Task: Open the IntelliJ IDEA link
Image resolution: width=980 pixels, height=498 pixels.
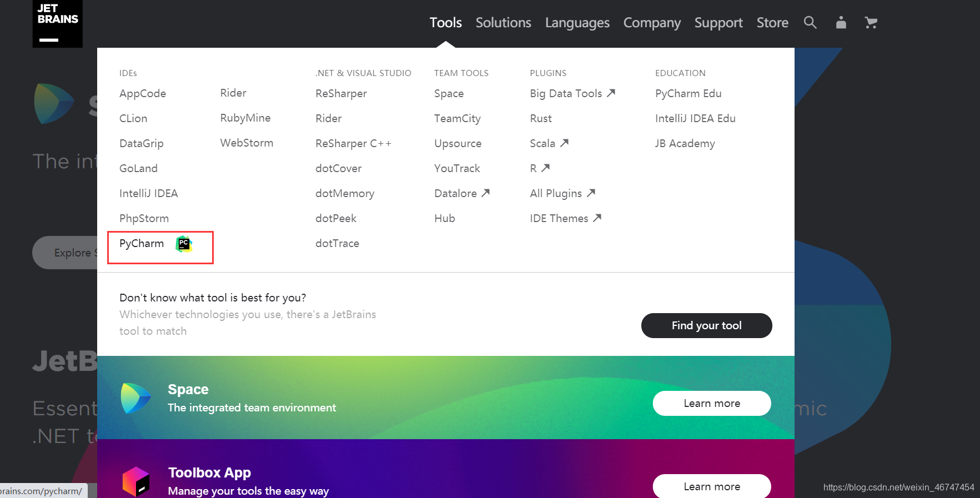Action: pyautogui.click(x=148, y=193)
